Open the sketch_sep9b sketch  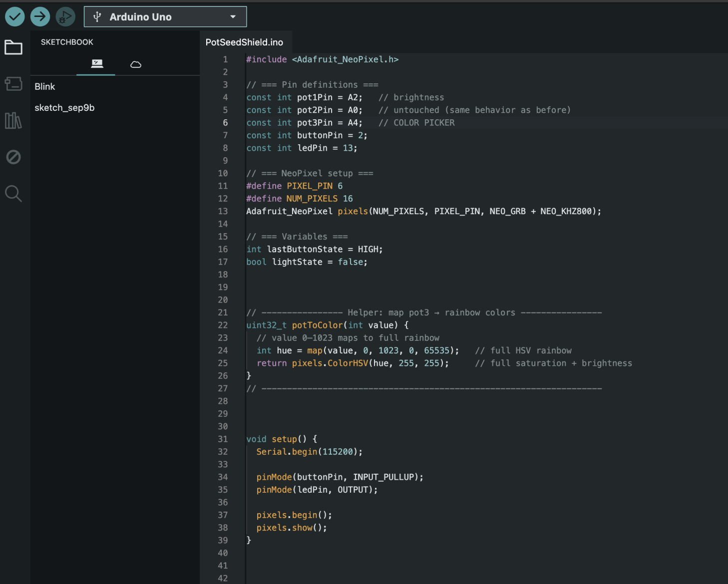(x=64, y=108)
